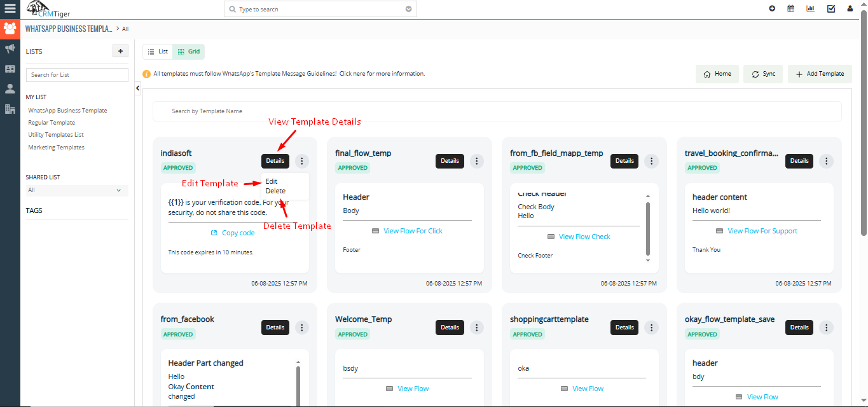Click the orange info icon beside guidelines notice

tap(147, 74)
